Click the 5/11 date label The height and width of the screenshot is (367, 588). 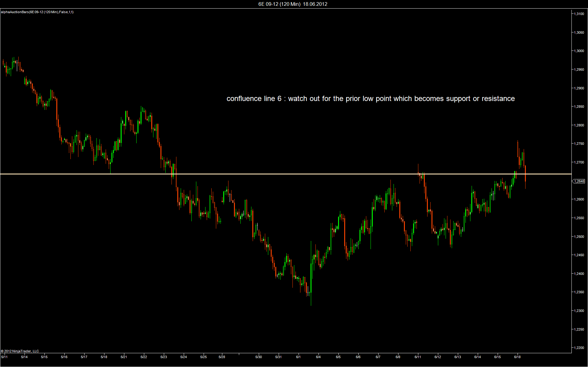4,357
